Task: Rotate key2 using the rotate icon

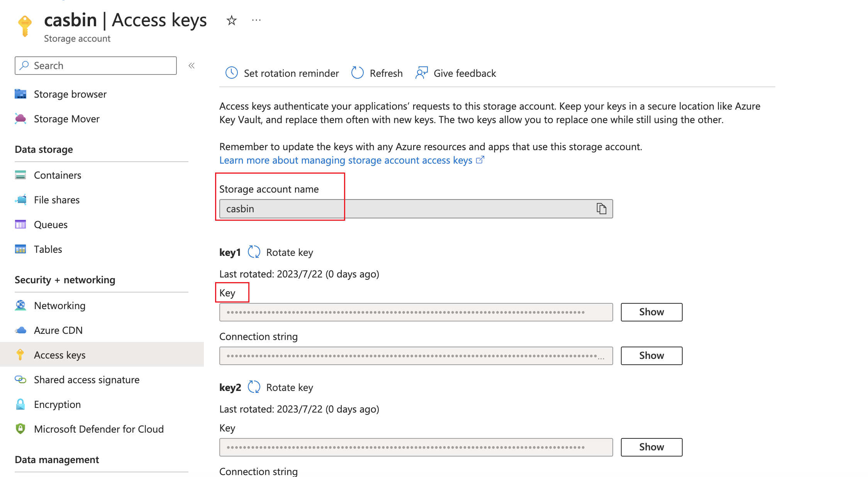Action: [x=254, y=387]
